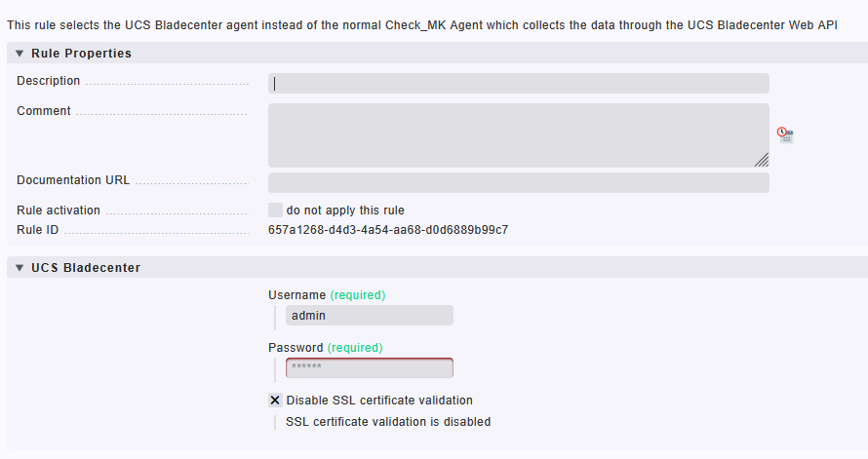Viewport: 868px width, 459px height.
Task: Click the Comment box resize grip
Action: [762, 160]
